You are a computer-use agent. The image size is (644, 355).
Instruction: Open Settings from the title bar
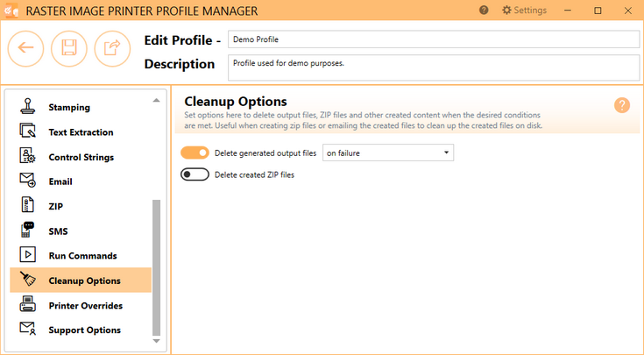[525, 11]
